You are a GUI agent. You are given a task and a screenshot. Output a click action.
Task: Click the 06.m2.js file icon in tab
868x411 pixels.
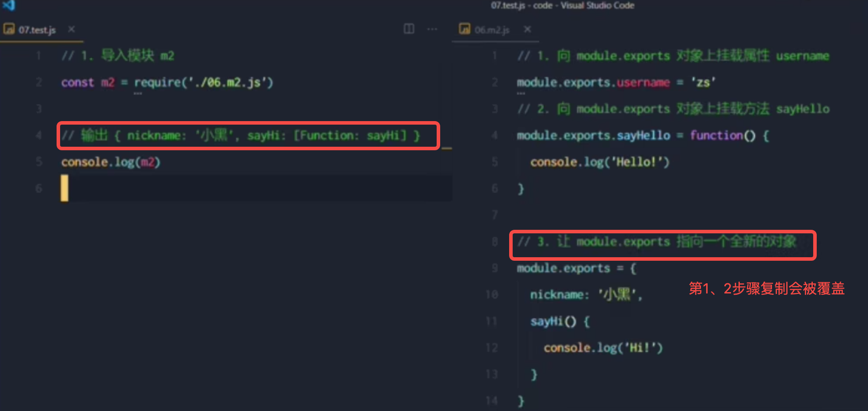[464, 29]
